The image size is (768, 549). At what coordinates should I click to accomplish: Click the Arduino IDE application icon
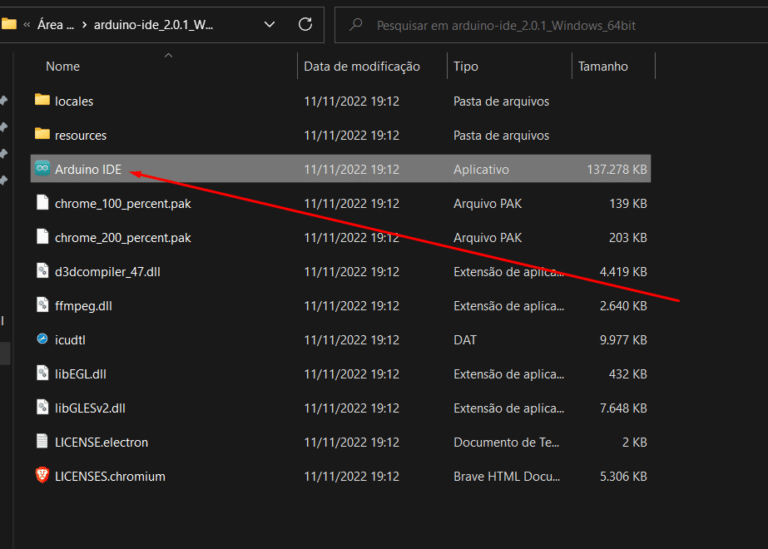[42, 169]
